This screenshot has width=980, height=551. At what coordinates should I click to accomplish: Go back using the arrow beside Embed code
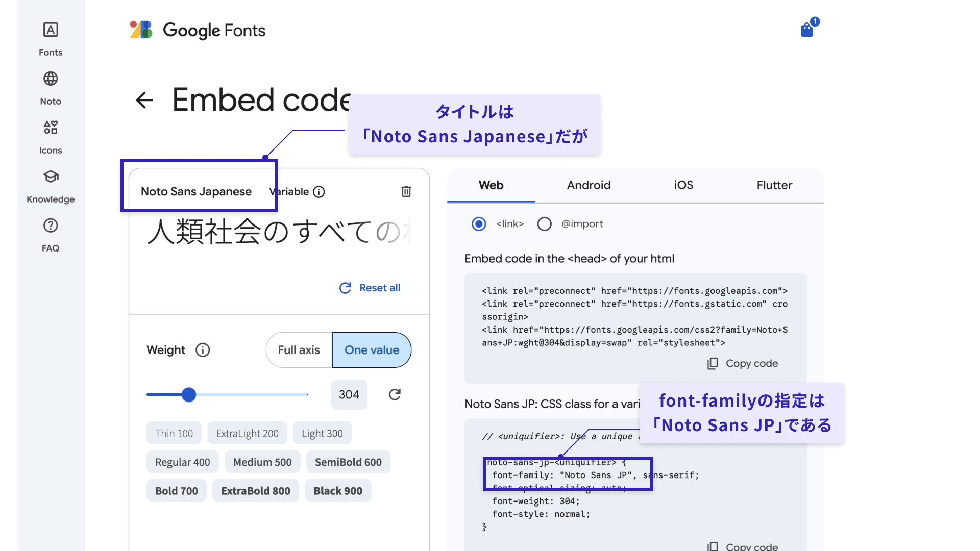pos(144,100)
